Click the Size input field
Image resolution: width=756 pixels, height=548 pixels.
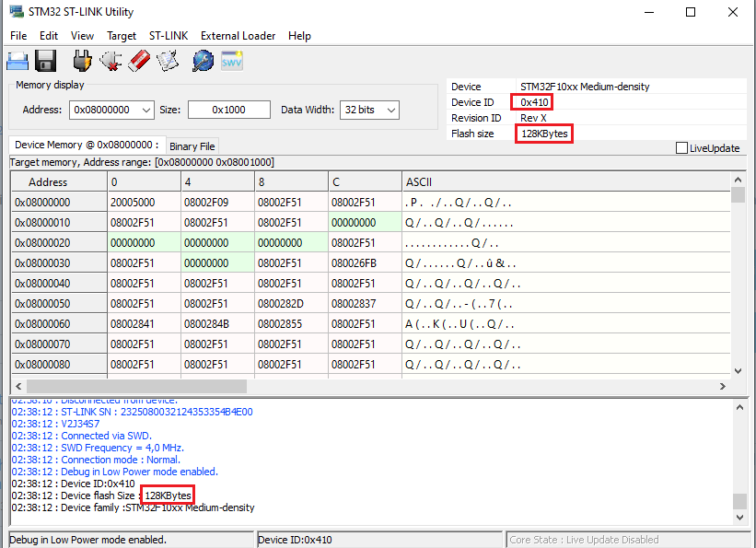tap(229, 110)
